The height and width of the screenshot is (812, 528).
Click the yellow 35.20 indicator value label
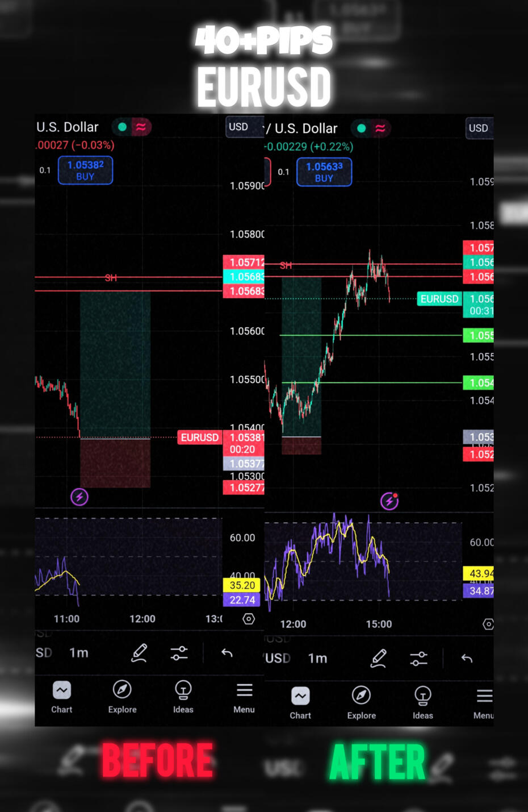coord(242,585)
